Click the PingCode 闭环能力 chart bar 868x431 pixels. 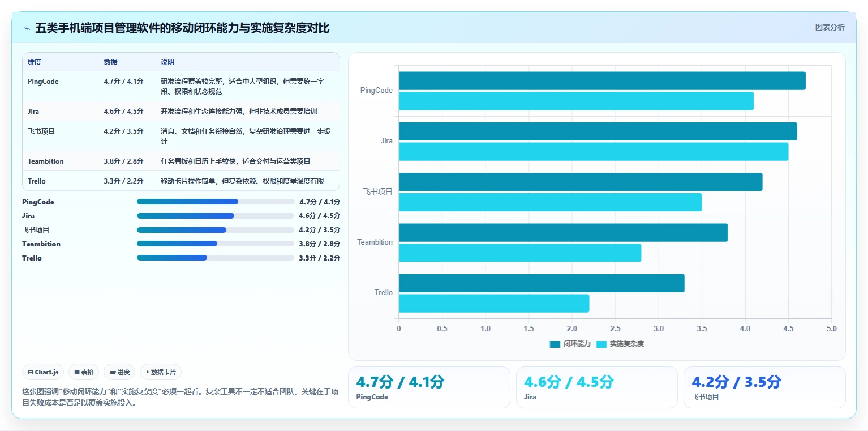[602, 81]
